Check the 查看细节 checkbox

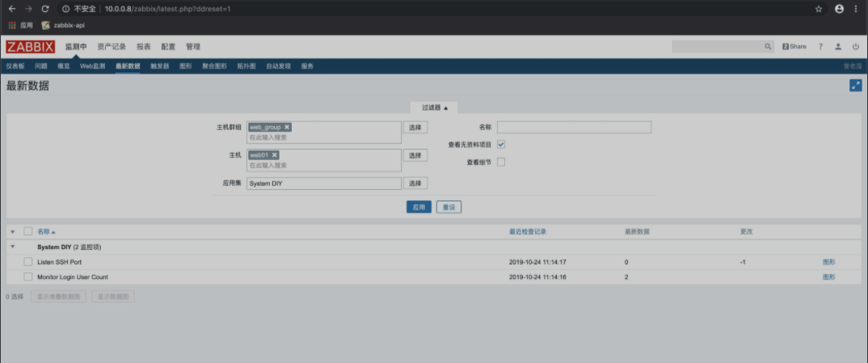501,163
